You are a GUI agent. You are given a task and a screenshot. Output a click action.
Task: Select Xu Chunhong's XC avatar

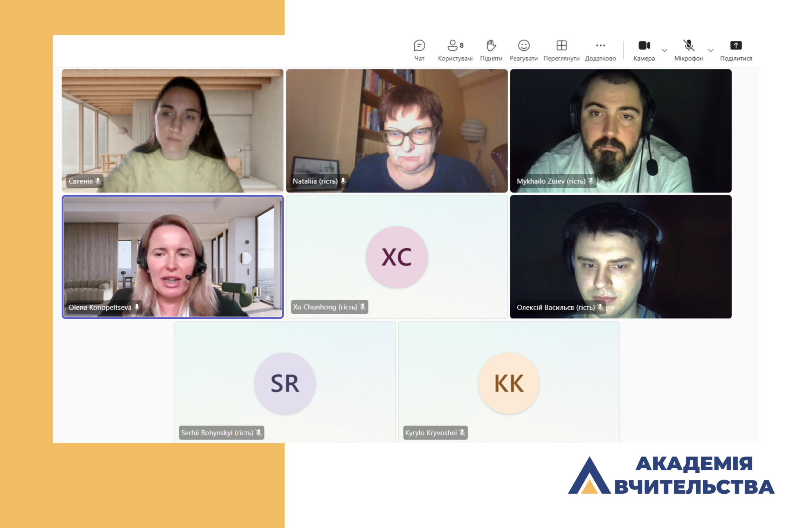click(396, 257)
